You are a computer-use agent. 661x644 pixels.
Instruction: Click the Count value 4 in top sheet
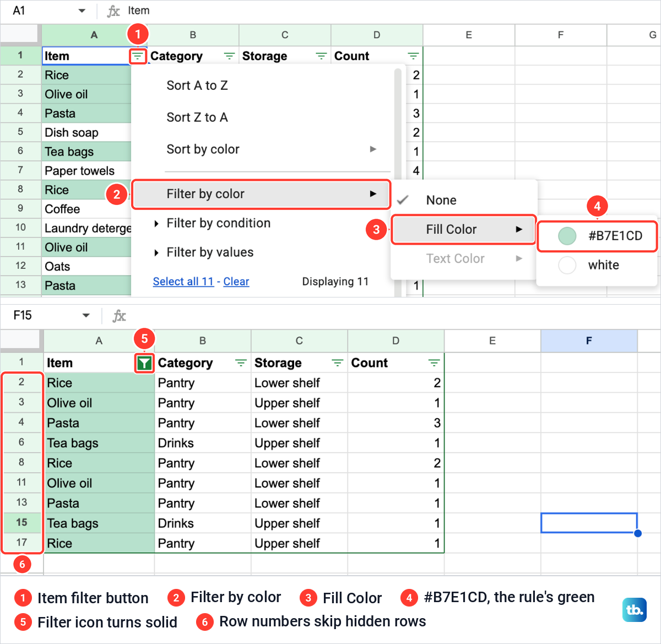(x=416, y=171)
